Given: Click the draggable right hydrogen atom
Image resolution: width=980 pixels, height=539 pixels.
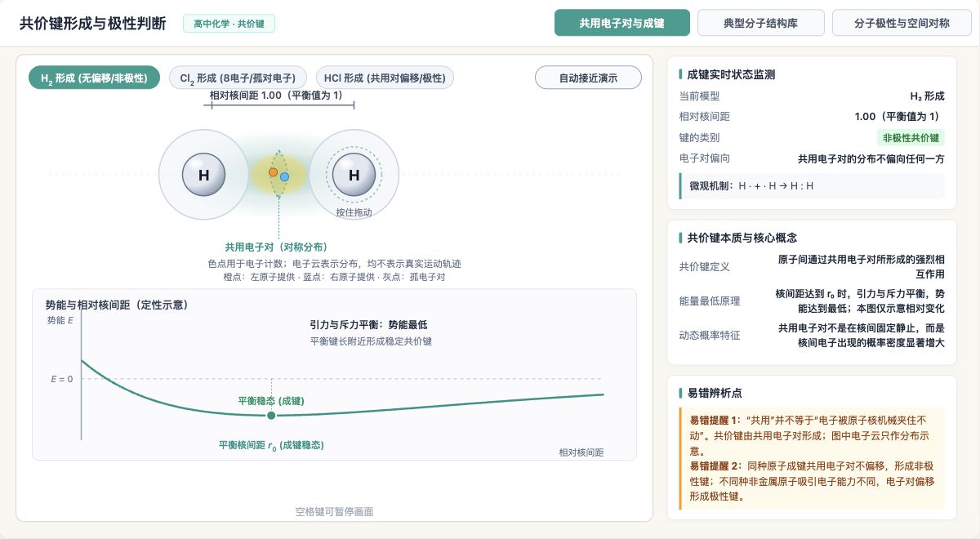Looking at the screenshot, I should pos(354,175).
